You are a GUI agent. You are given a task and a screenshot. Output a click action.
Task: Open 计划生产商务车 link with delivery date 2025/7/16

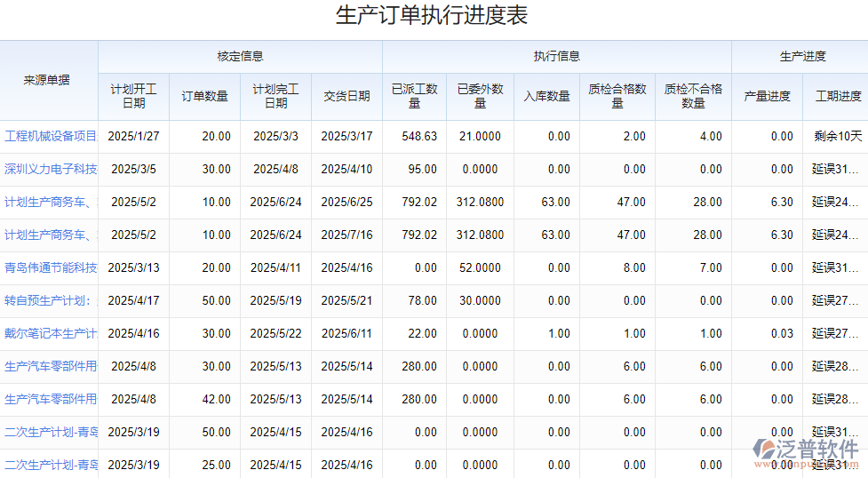point(51,235)
